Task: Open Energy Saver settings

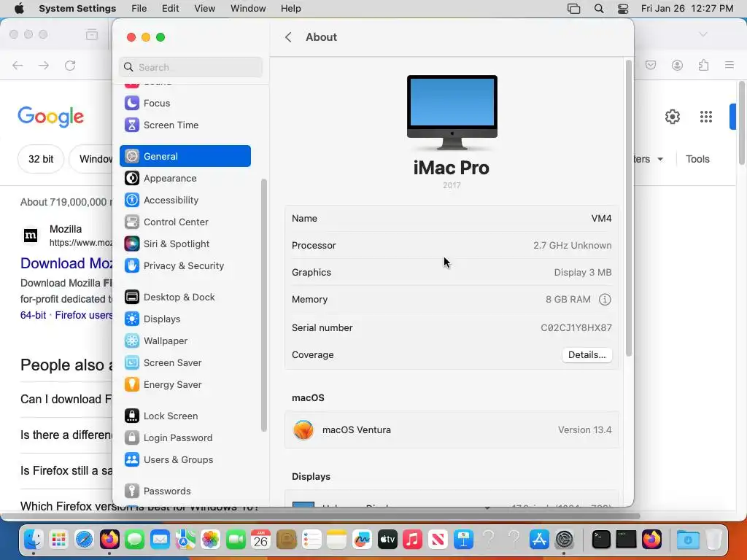Action: [x=185, y=385]
